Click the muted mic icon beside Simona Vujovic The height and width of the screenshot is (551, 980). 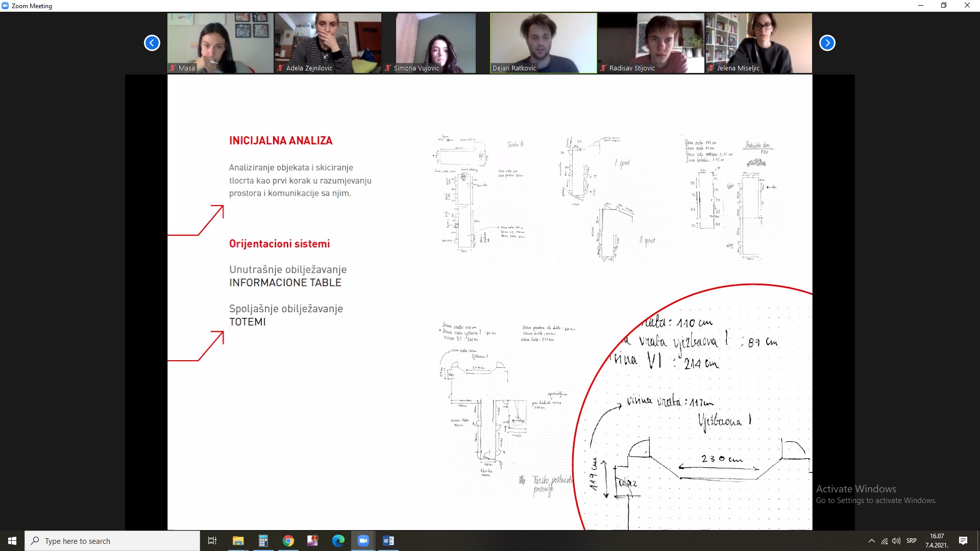click(388, 68)
